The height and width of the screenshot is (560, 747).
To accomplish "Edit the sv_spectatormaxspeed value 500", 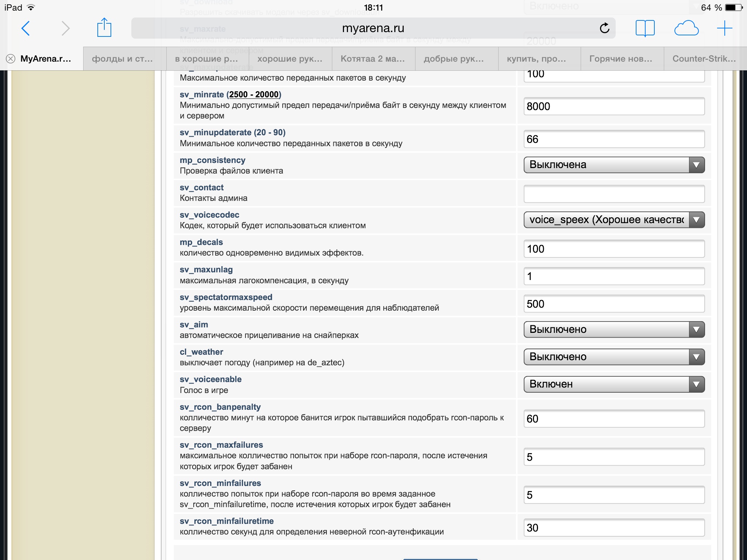I will (x=614, y=304).
